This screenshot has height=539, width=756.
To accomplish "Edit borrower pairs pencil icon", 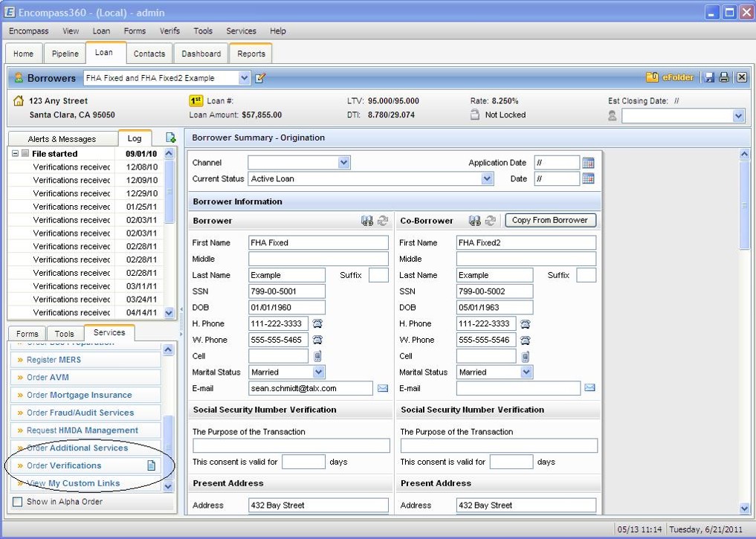I will click(260, 77).
